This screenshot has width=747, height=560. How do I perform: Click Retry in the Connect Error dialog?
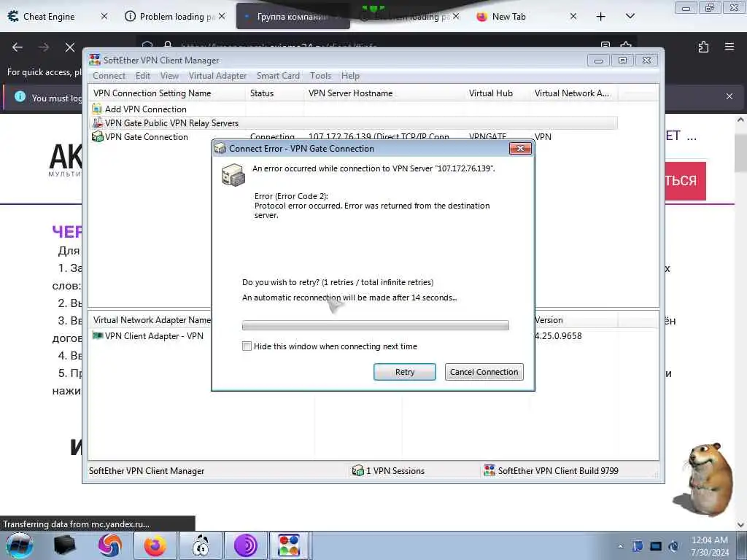[404, 372]
